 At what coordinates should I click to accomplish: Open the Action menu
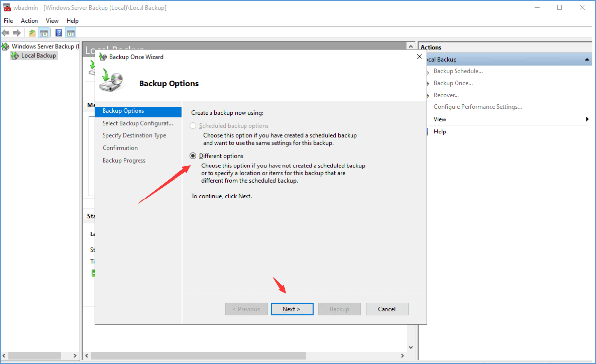(x=29, y=21)
